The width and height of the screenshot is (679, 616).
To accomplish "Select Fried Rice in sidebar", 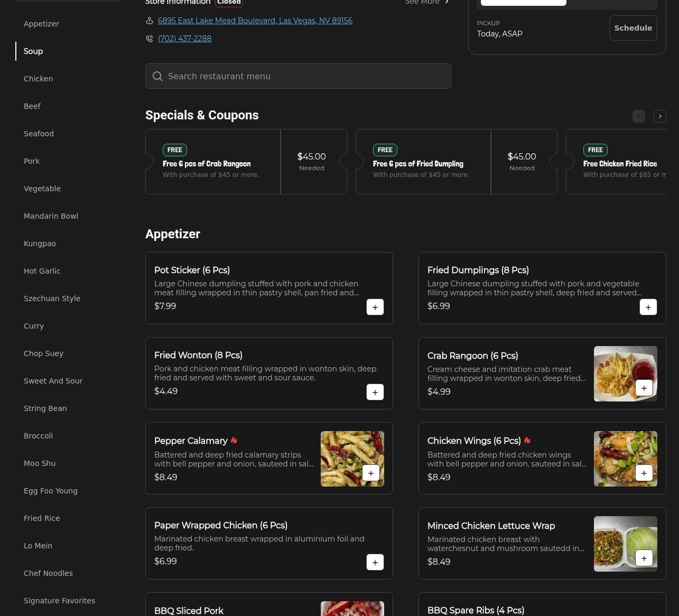I will (42, 518).
